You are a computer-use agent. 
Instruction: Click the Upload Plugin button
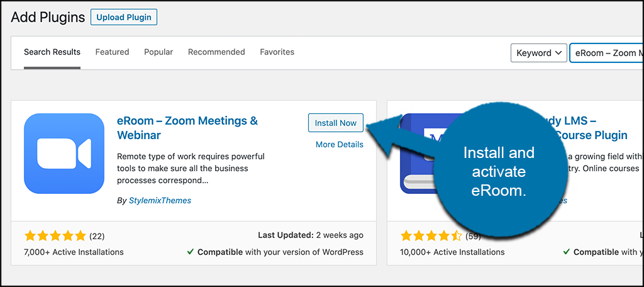click(x=124, y=18)
